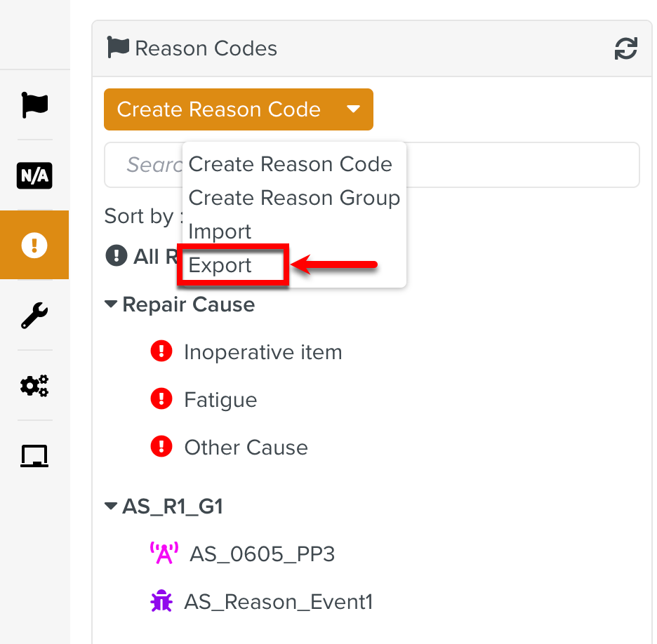Select the exclamation reason codes sidebar icon

pos(34,245)
